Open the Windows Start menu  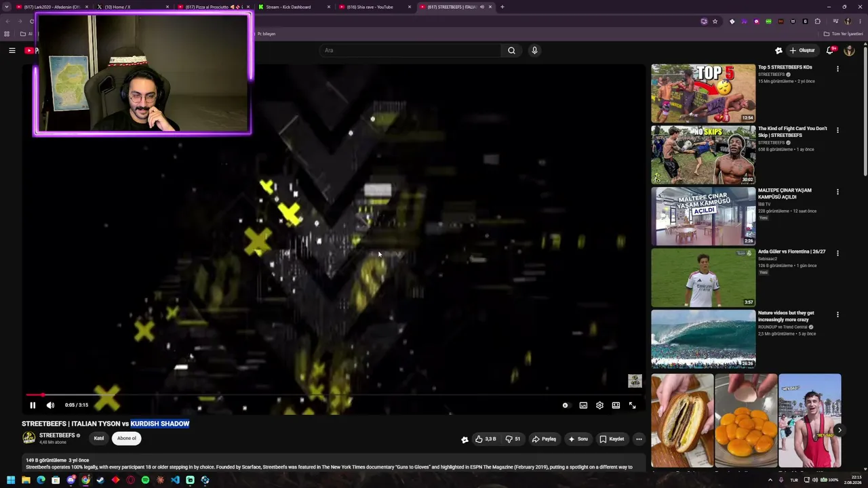pos(11,480)
